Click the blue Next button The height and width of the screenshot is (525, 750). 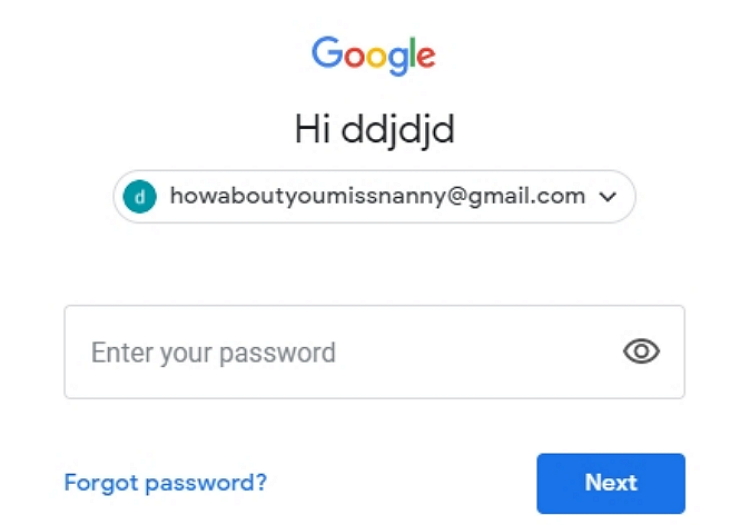(611, 483)
